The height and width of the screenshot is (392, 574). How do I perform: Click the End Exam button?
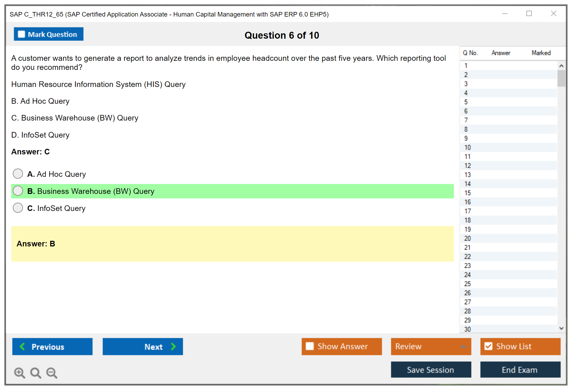click(520, 370)
